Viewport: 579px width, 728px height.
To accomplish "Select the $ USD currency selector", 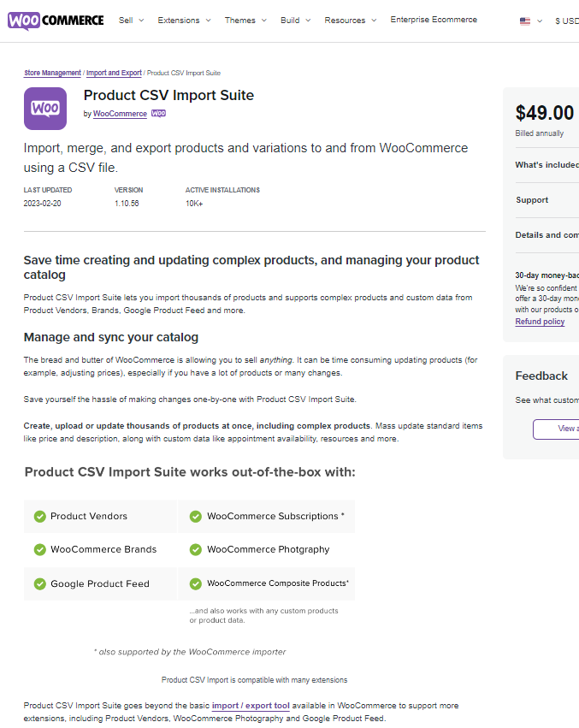I will (x=567, y=21).
